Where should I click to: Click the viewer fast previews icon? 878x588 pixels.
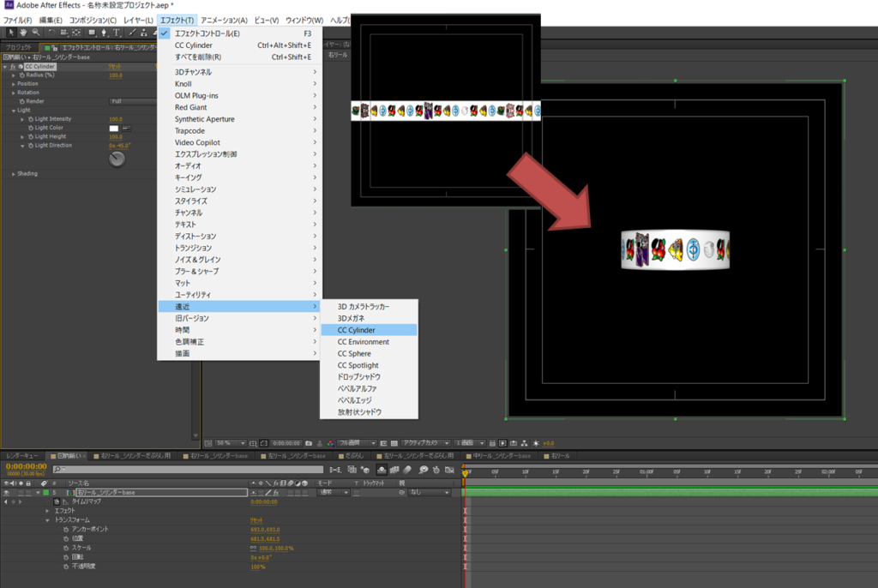[x=502, y=443]
